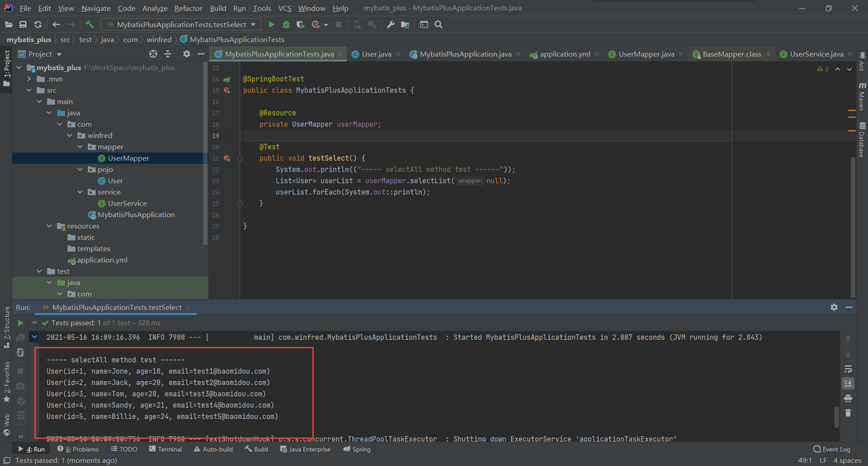Collapse the mapper folder in project tree
Image resolution: width=868 pixels, height=466 pixels.
point(80,147)
